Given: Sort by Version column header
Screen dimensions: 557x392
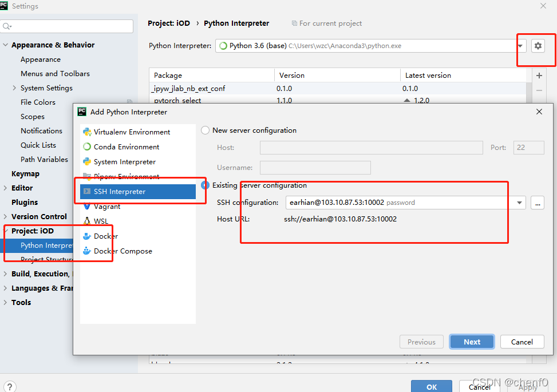Looking at the screenshot, I should click(338, 76).
